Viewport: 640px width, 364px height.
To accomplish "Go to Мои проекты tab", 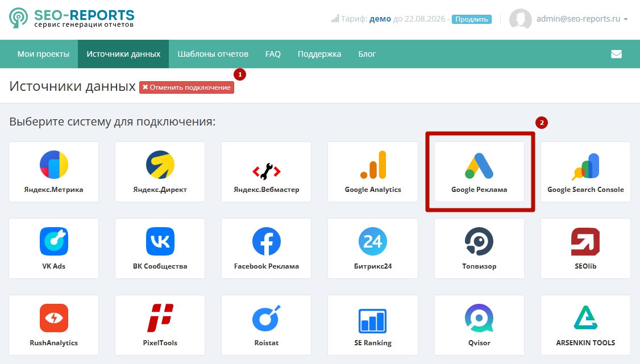I will point(43,54).
